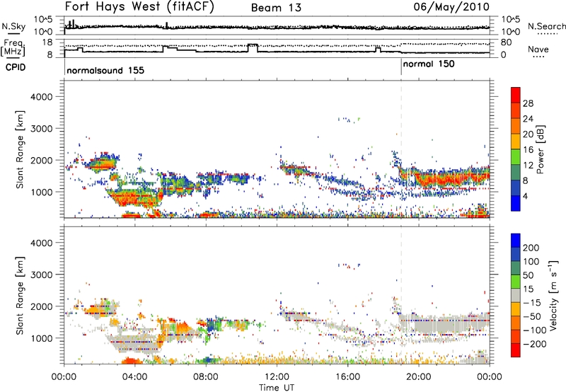This screenshot has height=392, width=566.
Task: Click the 'Freq. [MHz]' axis label
Action: [13, 47]
